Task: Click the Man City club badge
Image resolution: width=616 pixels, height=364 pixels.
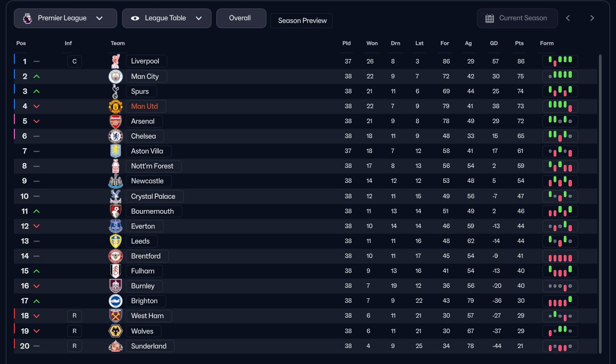Action: (116, 76)
